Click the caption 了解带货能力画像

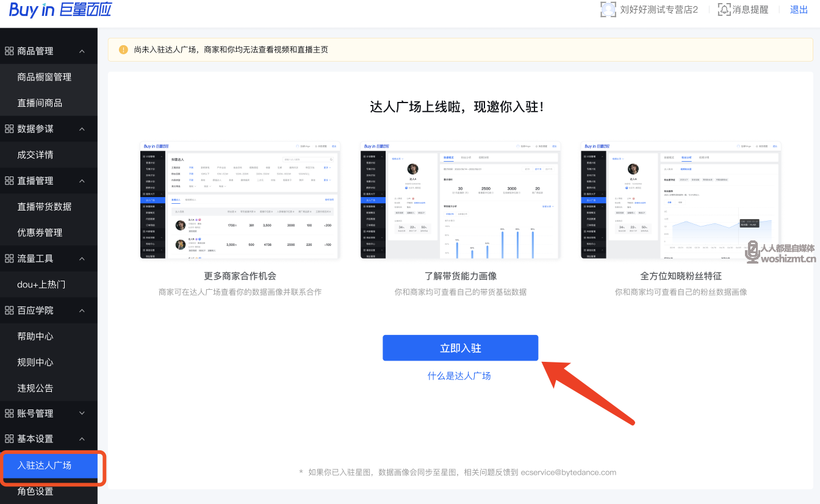(x=461, y=276)
